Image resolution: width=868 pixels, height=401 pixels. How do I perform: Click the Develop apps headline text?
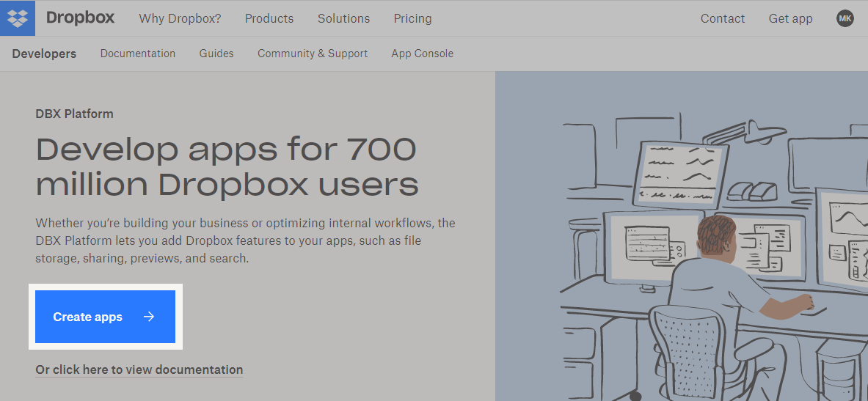click(227, 167)
